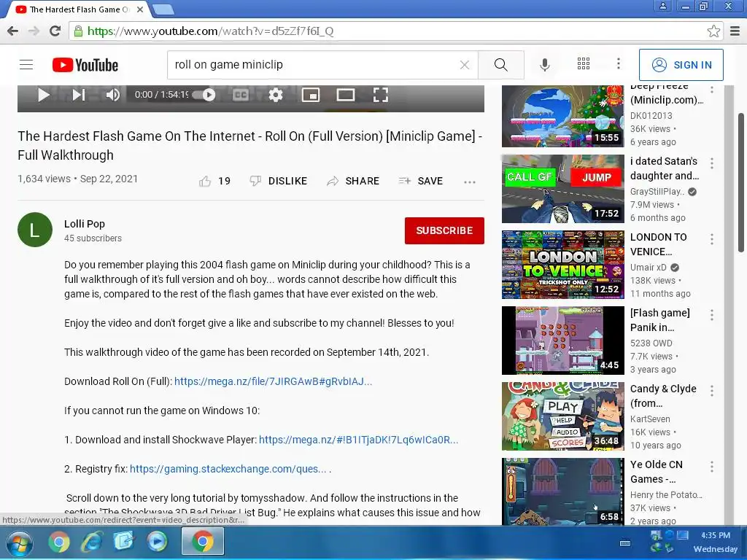Viewport: 747px width, 560px height.
Task: Open options for Panik flash game video
Action: 712,315
